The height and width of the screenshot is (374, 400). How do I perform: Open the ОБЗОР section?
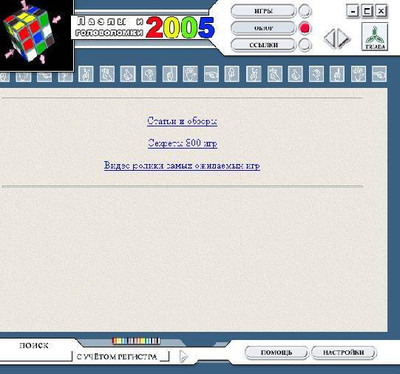263,28
